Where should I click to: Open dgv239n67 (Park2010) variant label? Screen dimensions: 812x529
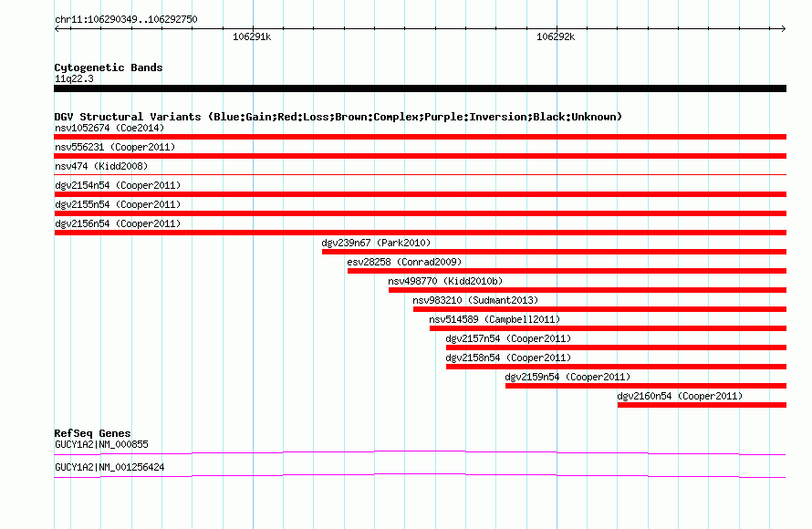[x=376, y=243]
